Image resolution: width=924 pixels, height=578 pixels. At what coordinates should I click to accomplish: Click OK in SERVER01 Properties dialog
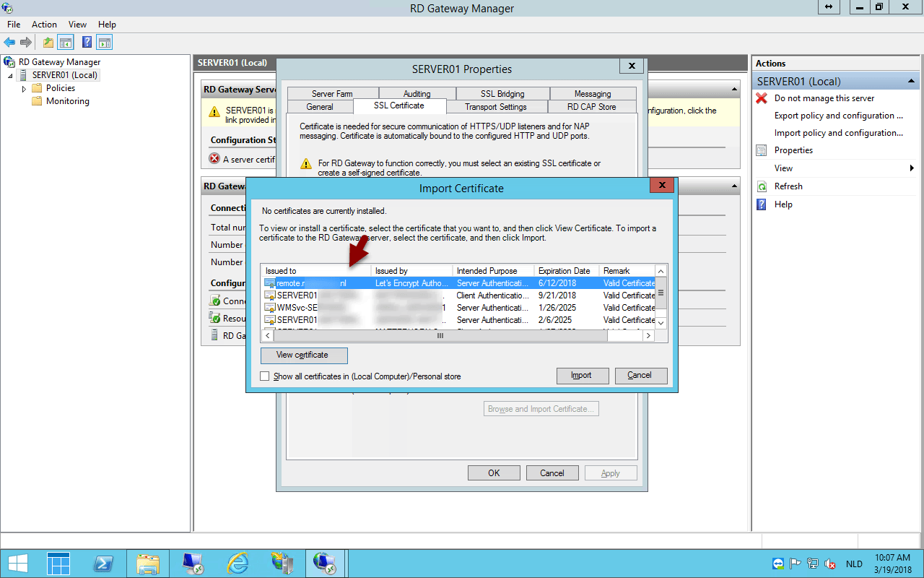494,473
